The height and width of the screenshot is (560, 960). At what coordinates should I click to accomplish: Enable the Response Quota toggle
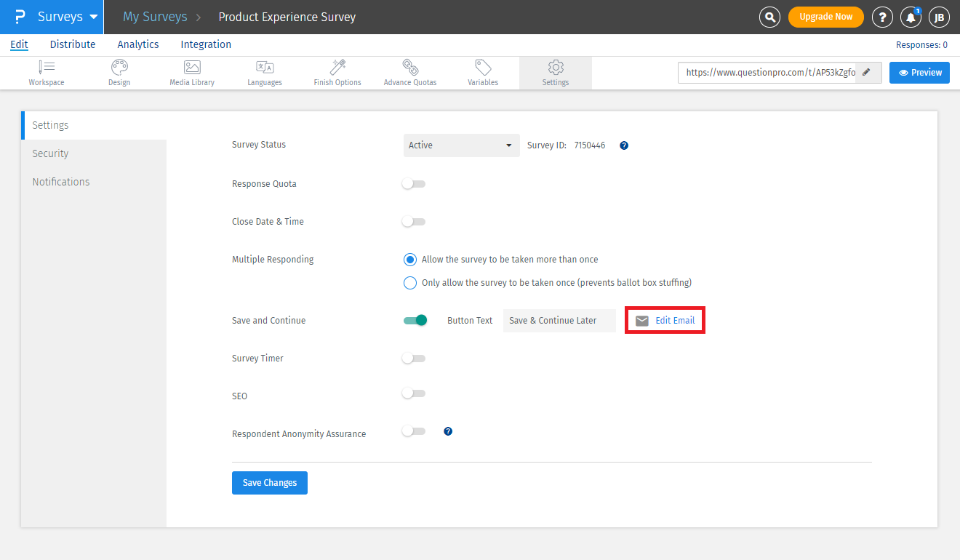click(414, 184)
